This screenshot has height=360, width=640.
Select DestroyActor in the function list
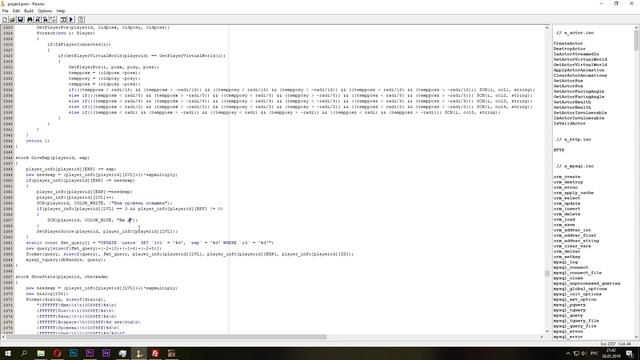pyautogui.click(x=569, y=49)
